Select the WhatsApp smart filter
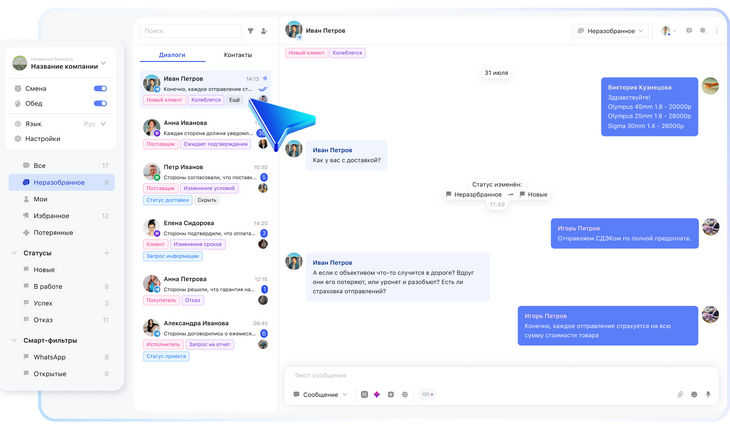 [61, 357]
